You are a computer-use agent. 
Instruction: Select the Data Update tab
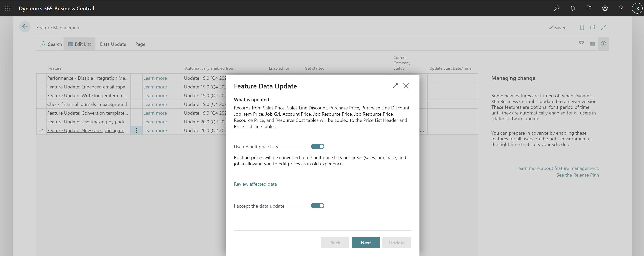[113, 44]
